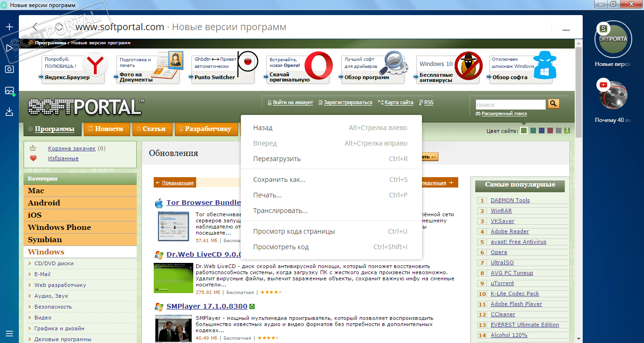
Task: Switch to the Softportal tab thumbnail
Action: pyautogui.click(x=613, y=39)
